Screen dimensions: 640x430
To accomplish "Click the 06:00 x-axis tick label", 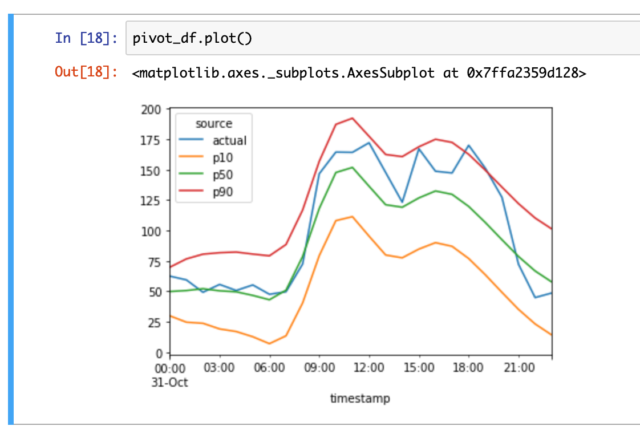I will 269,368.
